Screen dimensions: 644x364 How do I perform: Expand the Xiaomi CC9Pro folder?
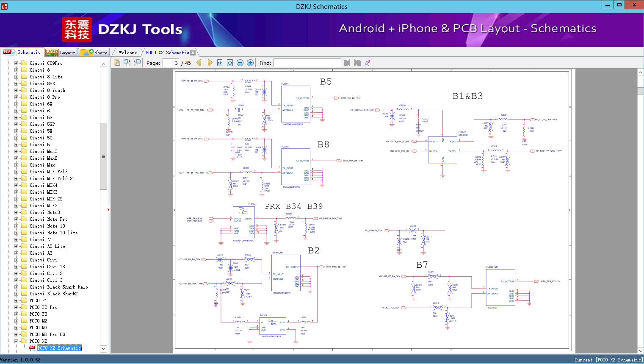click(x=17, y=63)
